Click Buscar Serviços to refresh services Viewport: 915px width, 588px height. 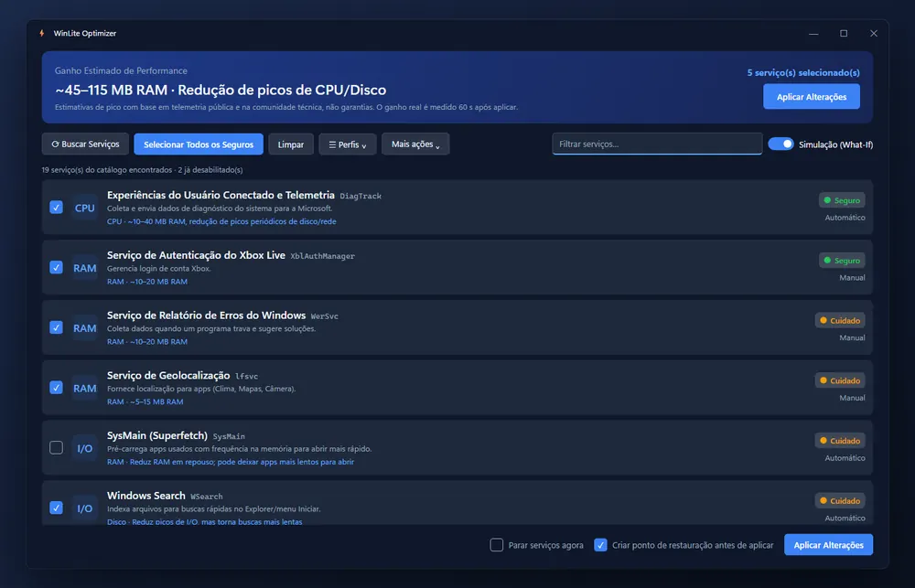tap(85, 144)
